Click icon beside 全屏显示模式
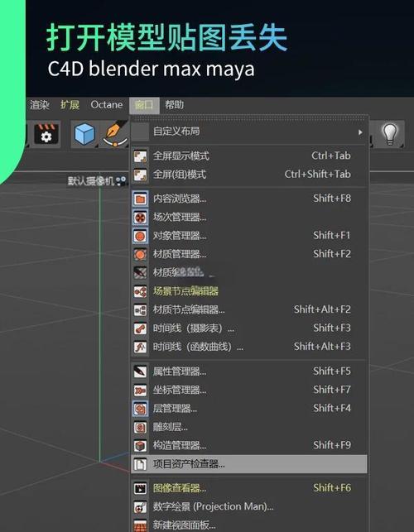Image resolution: width=414 pixels, height=532 pixels. coord(140,156)
